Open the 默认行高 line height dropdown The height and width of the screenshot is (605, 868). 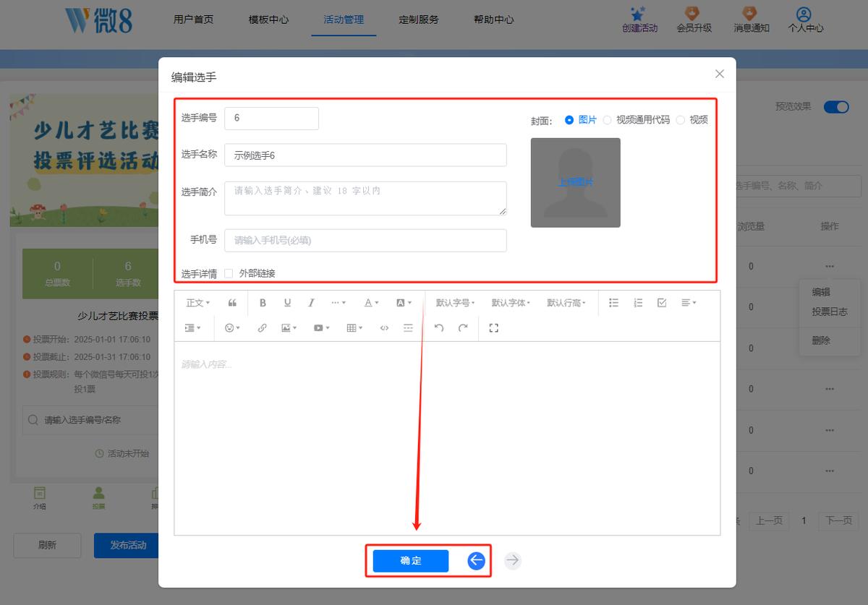pos(566,303)
